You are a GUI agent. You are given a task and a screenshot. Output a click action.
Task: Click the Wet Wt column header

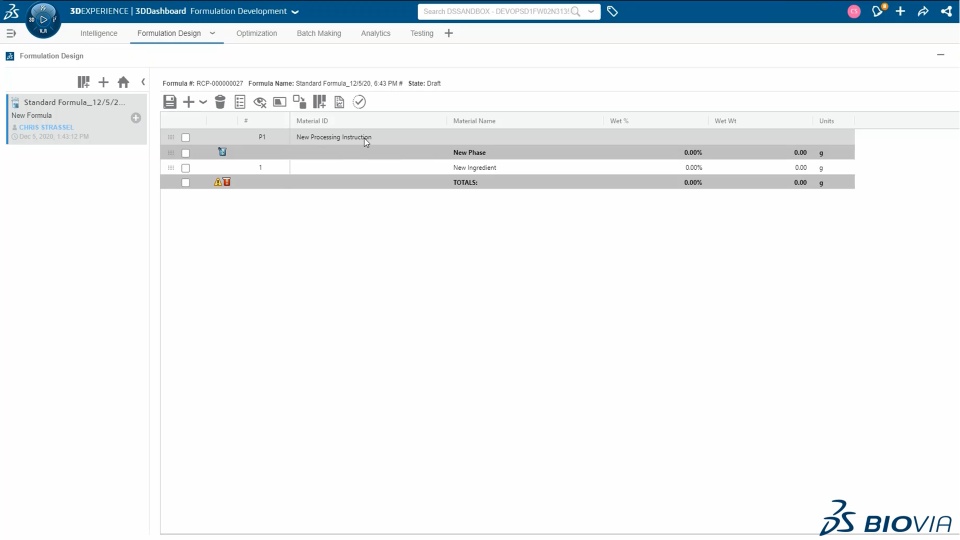click(x=726, y=121)
